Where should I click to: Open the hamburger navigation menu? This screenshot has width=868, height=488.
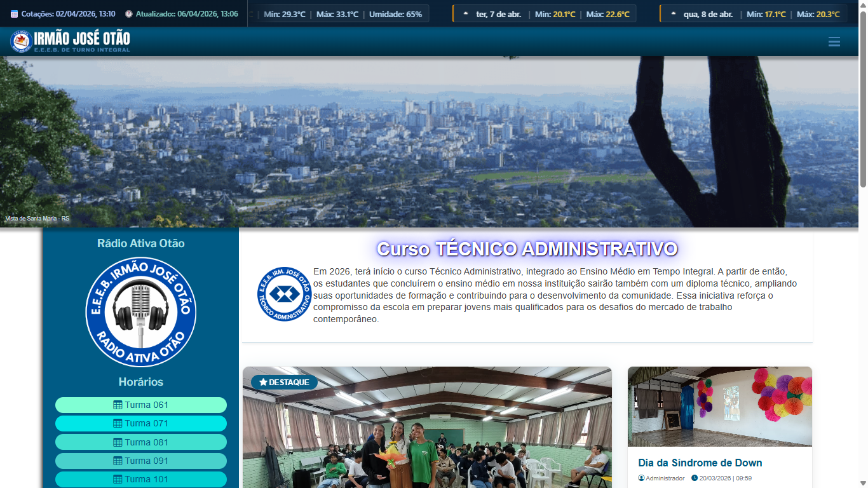tap(834, 41)
